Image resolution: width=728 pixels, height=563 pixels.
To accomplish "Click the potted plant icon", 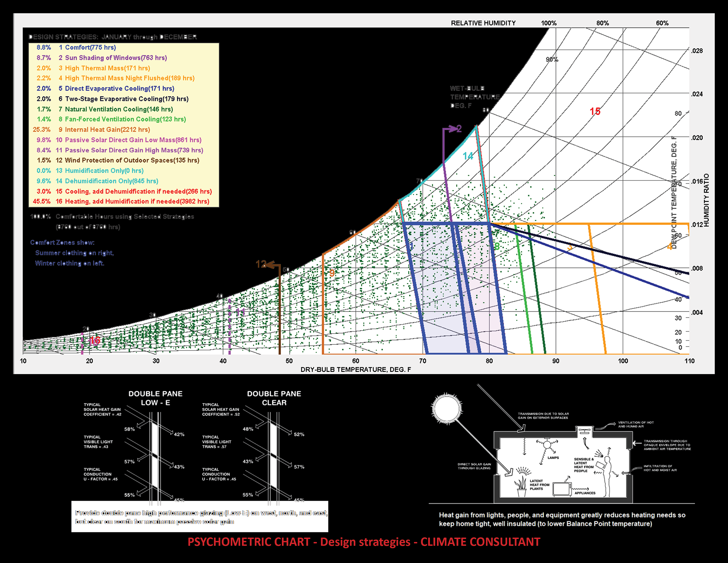I will (521, 487).
